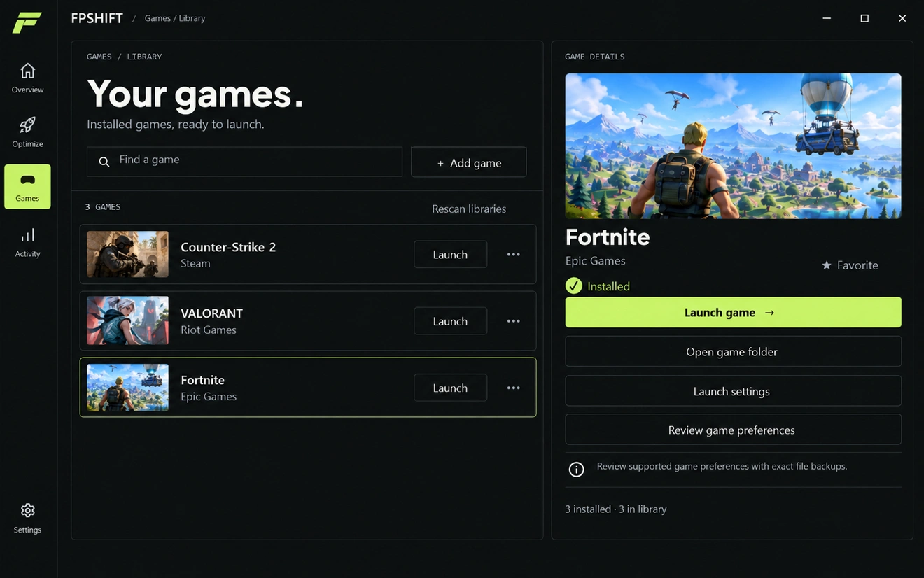Click Open game folder

(x=733, y=351)
